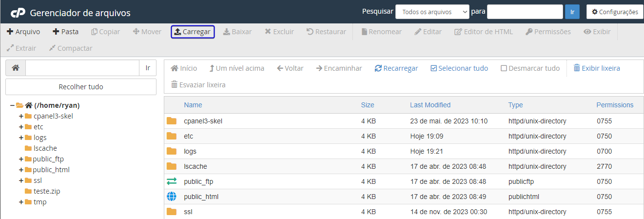Collapse the /home/ryan root node
The height and width of the screenshot is (219, 644).
tap(12, 105)
